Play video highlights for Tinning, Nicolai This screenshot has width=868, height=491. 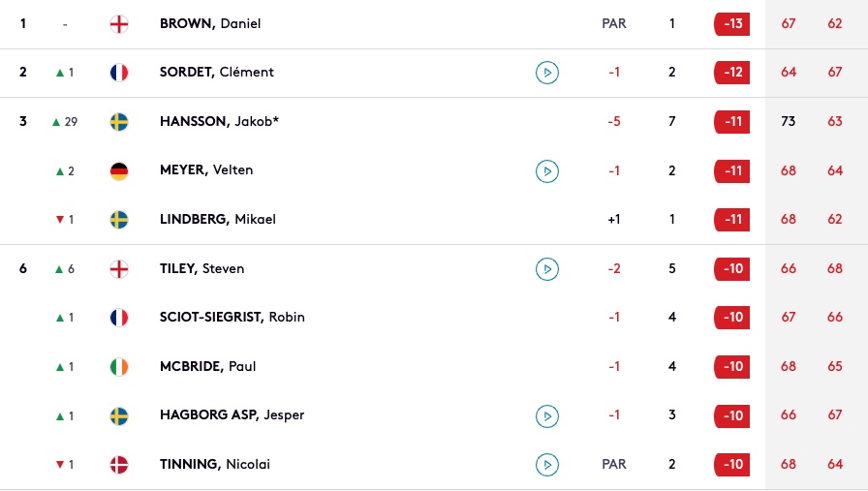[547, 465]
